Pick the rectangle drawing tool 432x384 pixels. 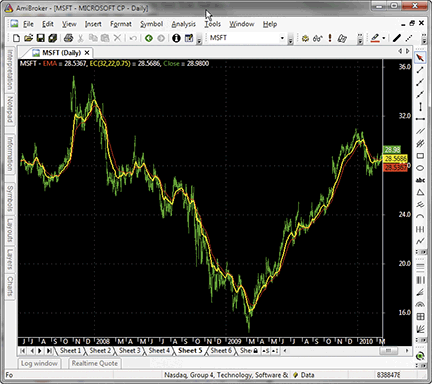420,156
